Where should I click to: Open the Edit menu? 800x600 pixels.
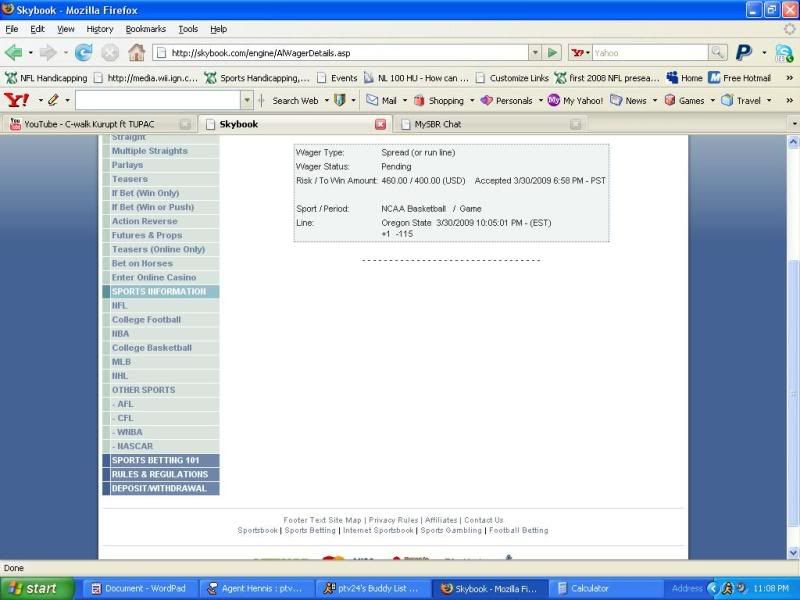37,29
